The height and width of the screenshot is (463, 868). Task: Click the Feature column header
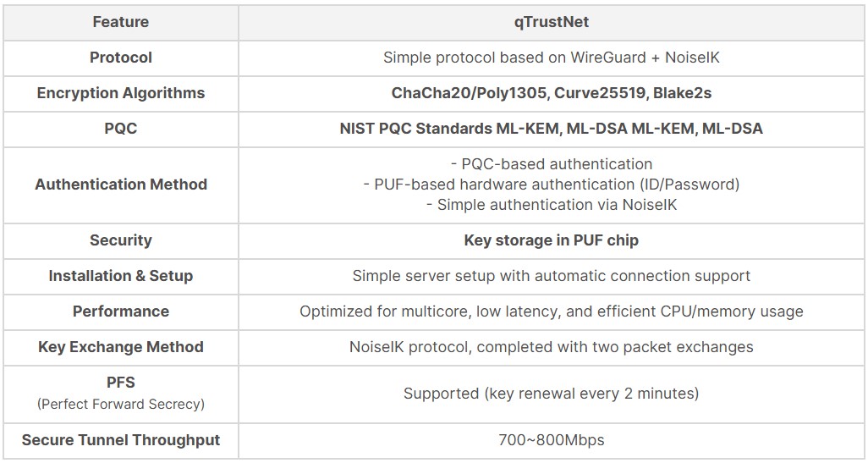pos(120,22)
